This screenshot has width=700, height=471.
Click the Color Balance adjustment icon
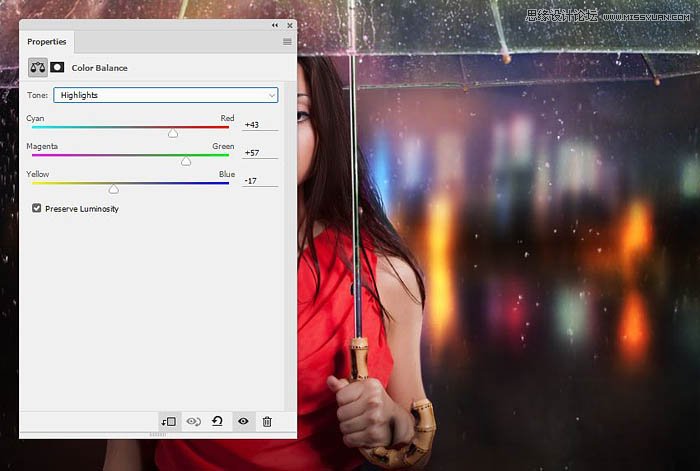[x=37, y=68]
